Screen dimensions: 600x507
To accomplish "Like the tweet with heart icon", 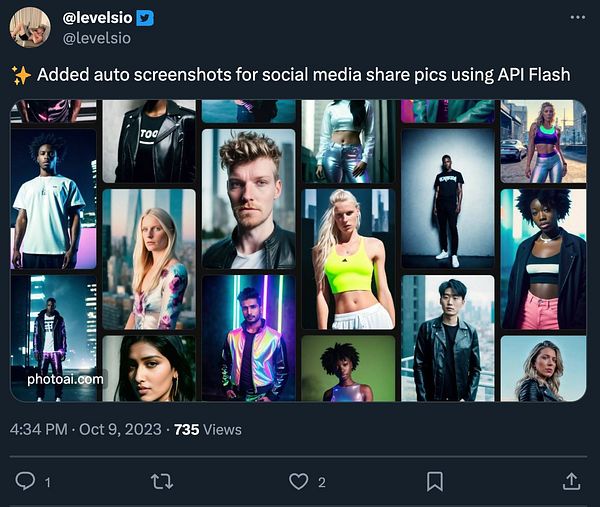I will tap(298, 482).
